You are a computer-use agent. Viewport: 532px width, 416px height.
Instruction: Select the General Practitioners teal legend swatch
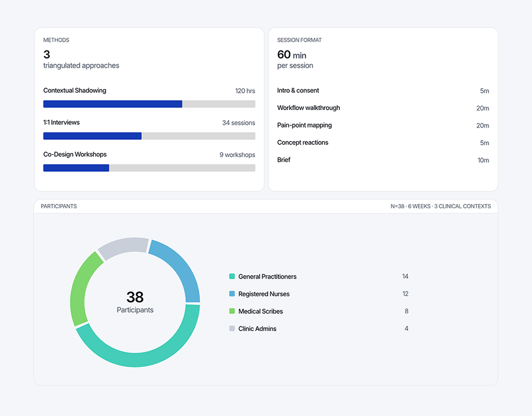click(232, 276)
